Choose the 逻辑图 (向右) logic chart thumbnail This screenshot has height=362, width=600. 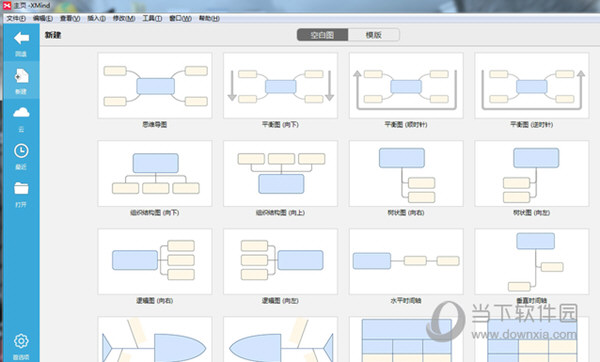click(155, 261)
